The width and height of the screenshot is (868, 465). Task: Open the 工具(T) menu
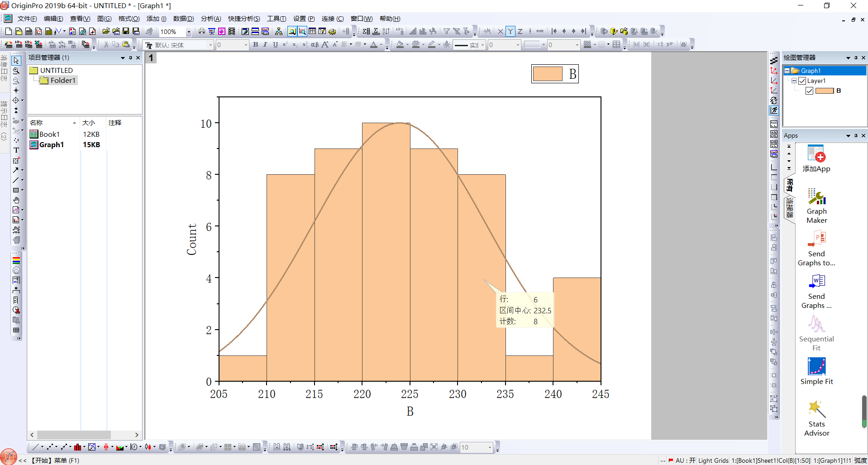coord(277,19)
